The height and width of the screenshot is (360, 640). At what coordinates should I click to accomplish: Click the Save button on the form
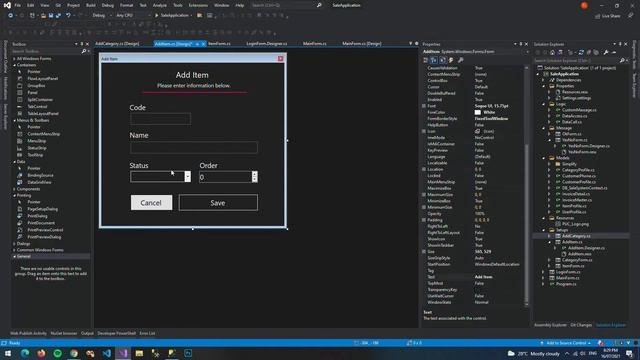tap(218, 202)
